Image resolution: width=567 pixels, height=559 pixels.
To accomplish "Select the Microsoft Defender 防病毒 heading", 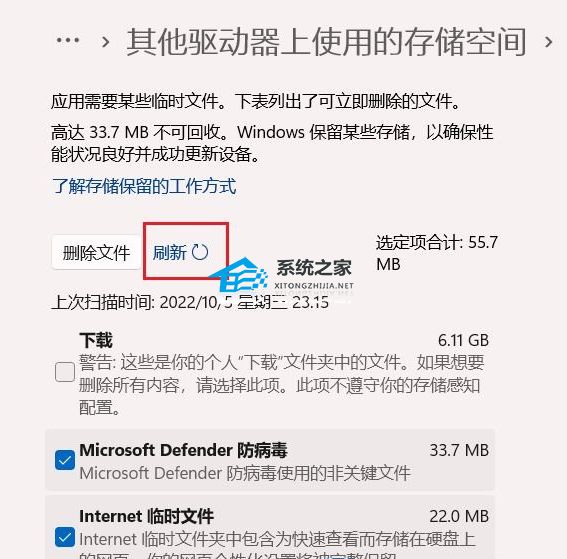I will [x=183, y=450].
